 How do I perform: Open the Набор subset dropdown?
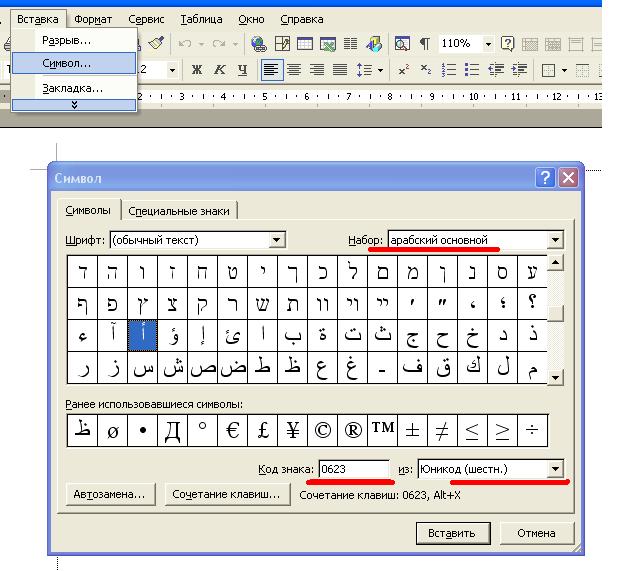pos(555,240)
